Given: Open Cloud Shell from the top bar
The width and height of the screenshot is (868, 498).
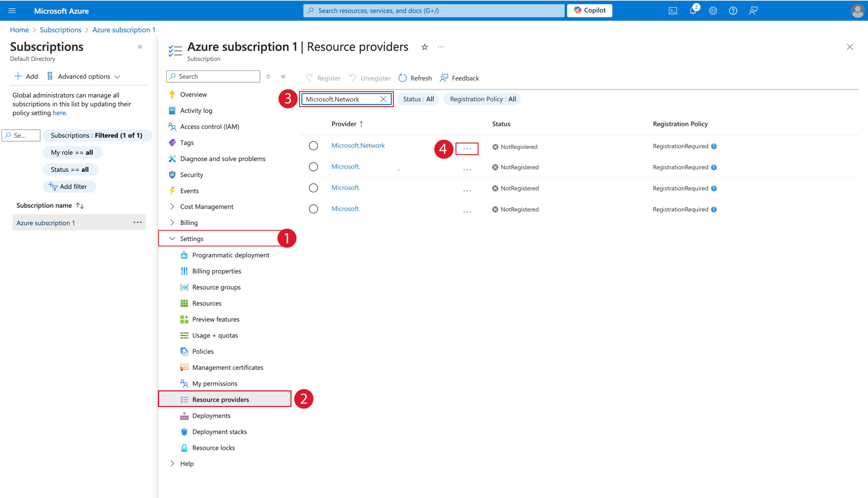Looking at the screenshot, I should point(673,11).
